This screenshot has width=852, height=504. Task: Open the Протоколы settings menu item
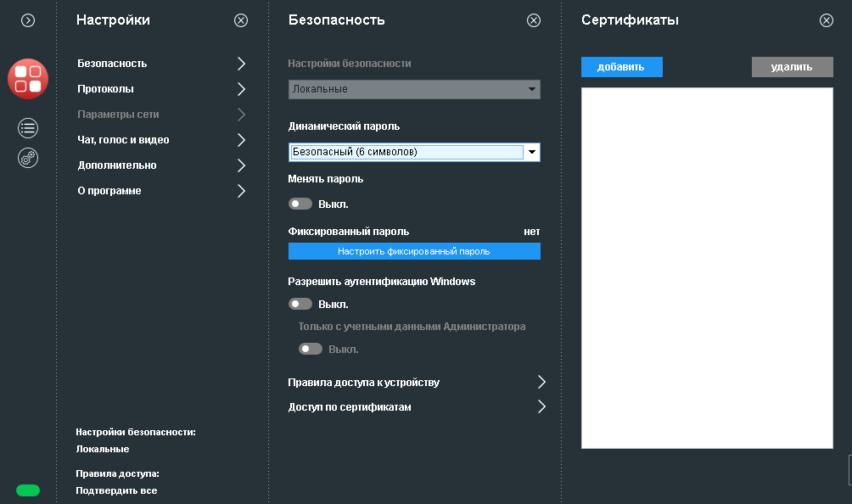pyautogui.click(x=161, y=89)
